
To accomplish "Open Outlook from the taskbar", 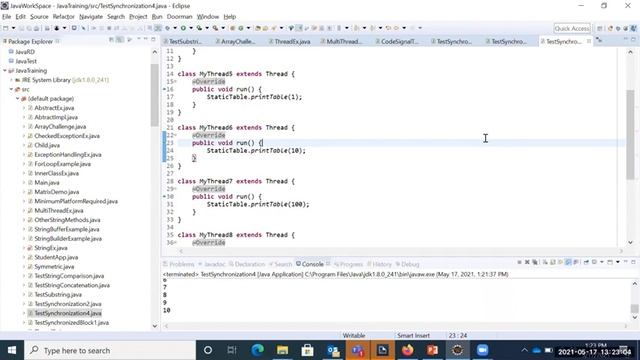I will click(333, 350).
